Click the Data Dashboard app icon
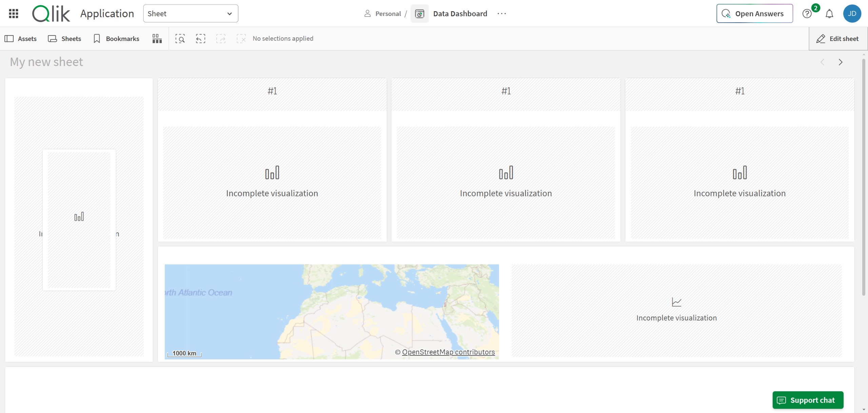The height and width of the screenshot is (413, 868). 419,14
